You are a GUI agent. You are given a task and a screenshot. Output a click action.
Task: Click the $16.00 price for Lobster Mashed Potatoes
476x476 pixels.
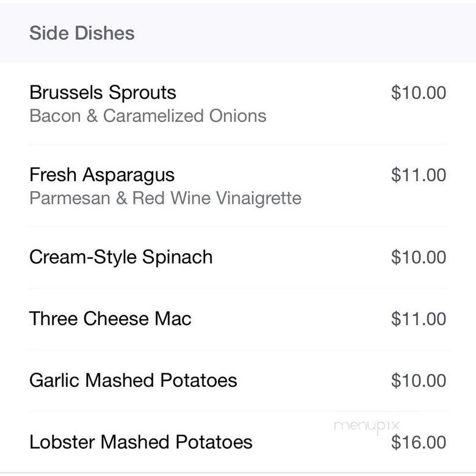point(419,442)
